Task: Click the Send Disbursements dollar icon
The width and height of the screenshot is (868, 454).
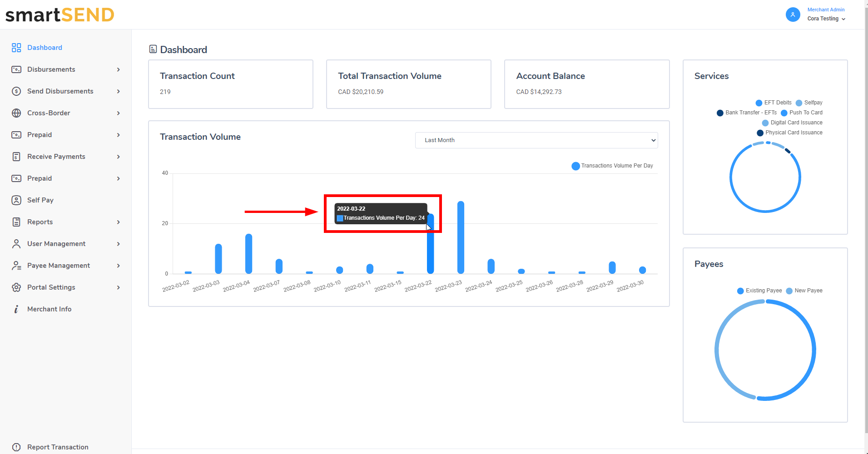Action: [16, 91]
